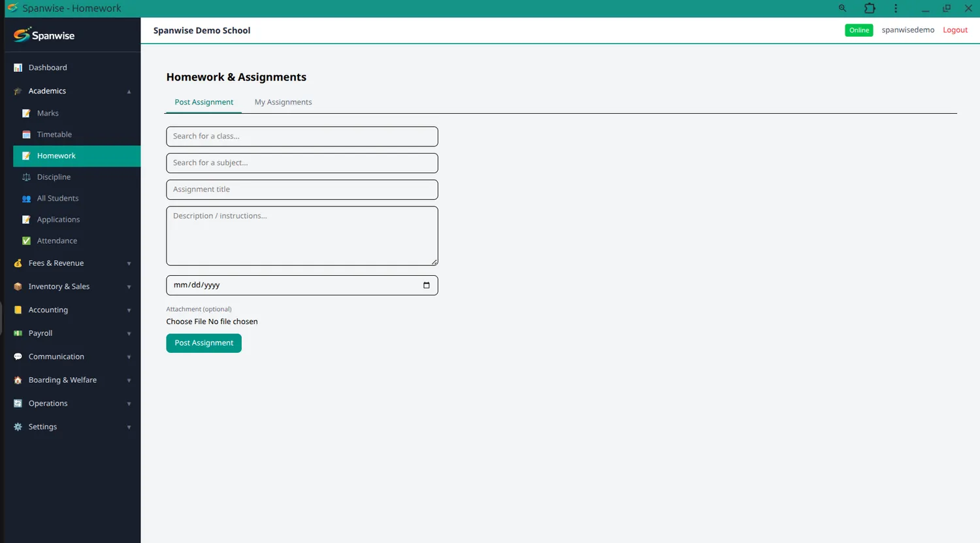Click the Timetable calendar icon
This screenshot has width=980, height=543.
coord(26,135)
